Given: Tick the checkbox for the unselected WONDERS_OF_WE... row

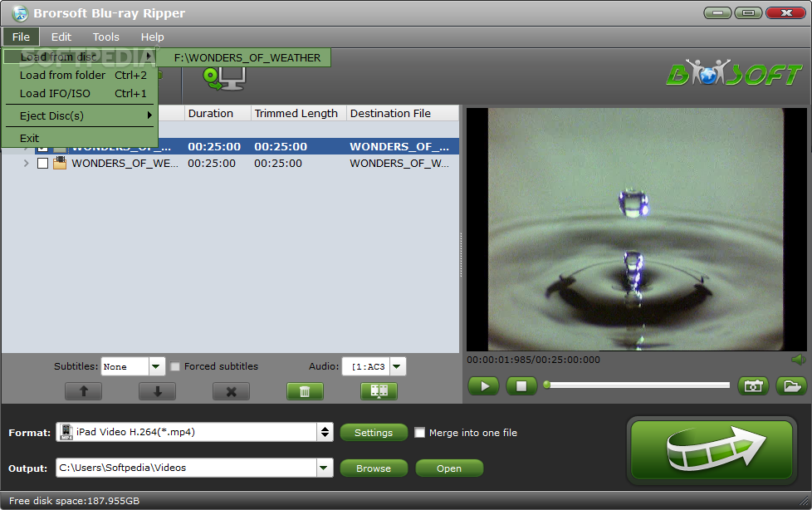Looking at the screenshot, I should tap(43, 164).
